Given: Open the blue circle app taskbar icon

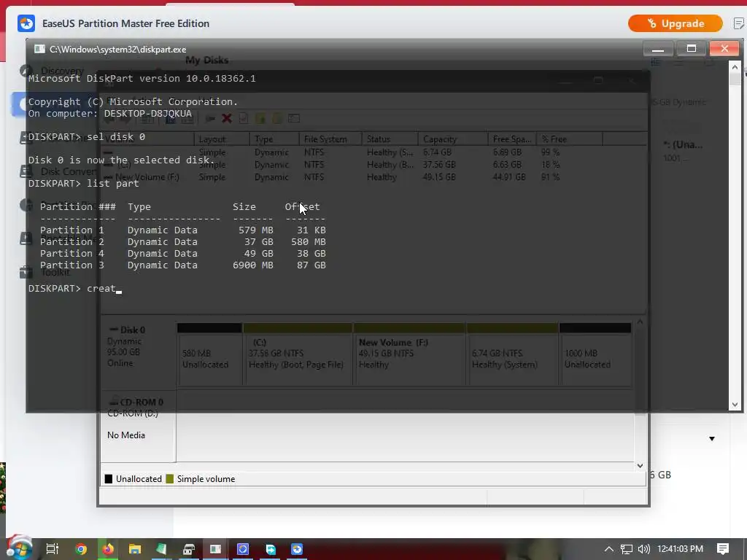Looking at the screenshot, I should 243,549.
